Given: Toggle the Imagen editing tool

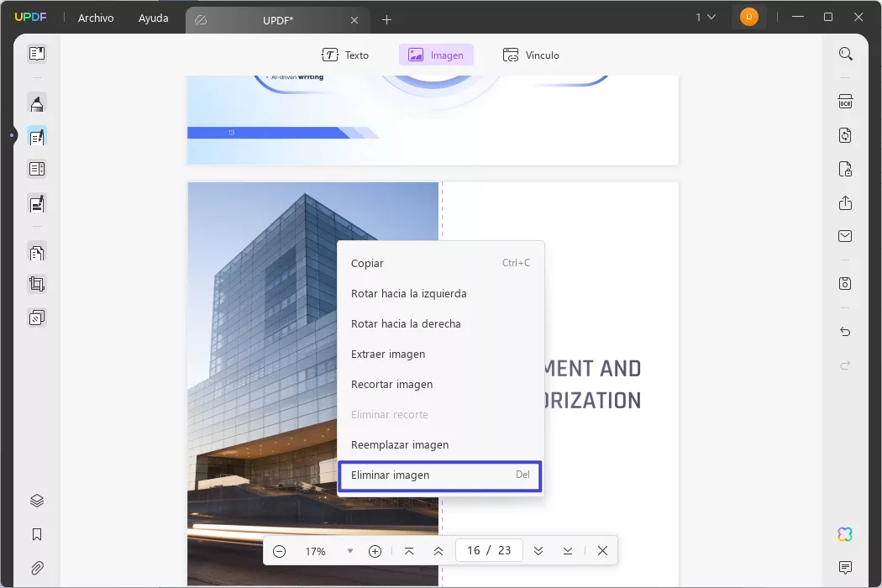Looking at the screenshot, I should 436,55.
